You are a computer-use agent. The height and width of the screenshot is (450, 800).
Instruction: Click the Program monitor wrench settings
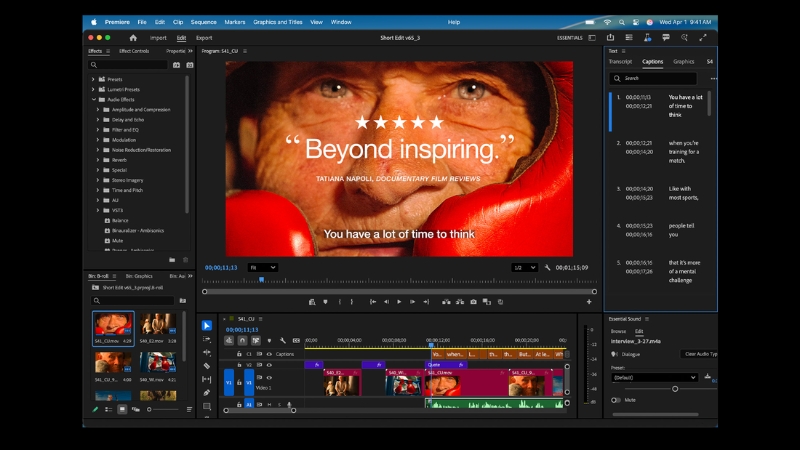(548, 268)
